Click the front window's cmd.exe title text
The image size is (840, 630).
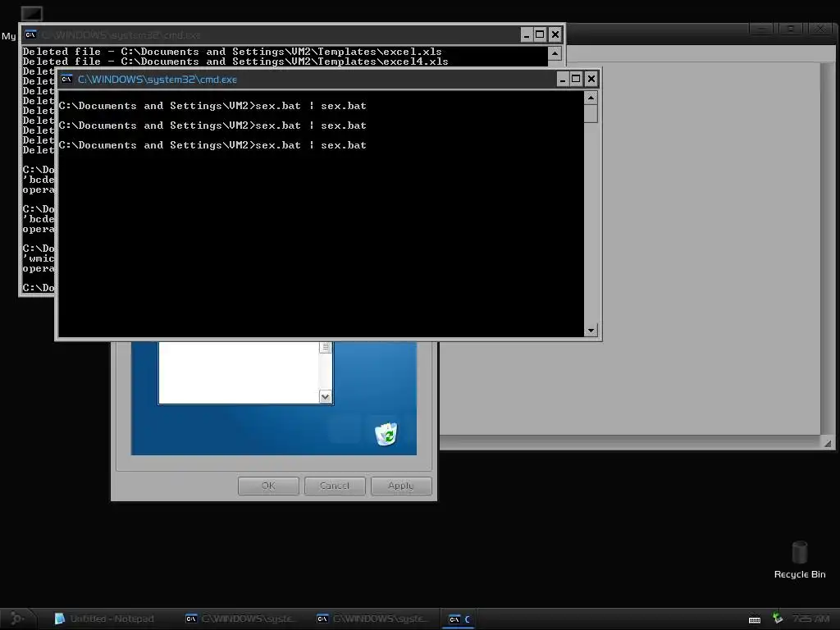[157, 80]
